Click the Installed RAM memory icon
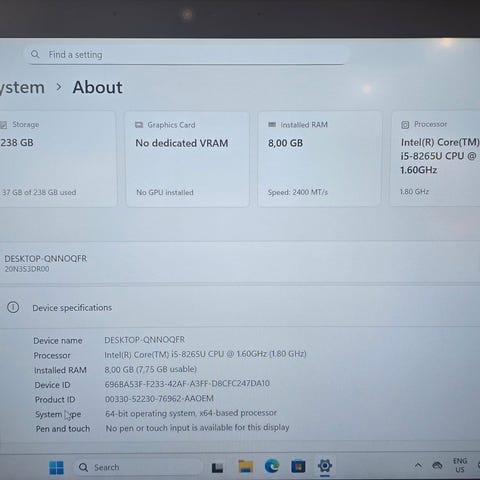Viewport: 480px width, 480px height. pos(272,125)
